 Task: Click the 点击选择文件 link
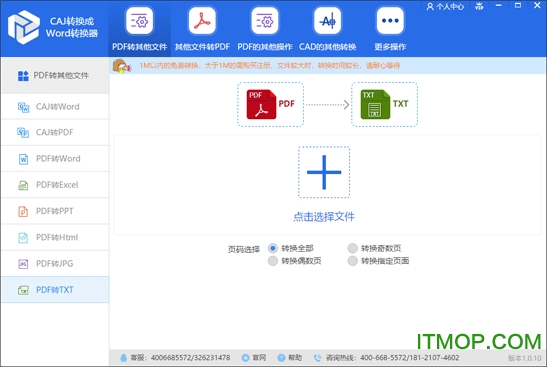324,217
